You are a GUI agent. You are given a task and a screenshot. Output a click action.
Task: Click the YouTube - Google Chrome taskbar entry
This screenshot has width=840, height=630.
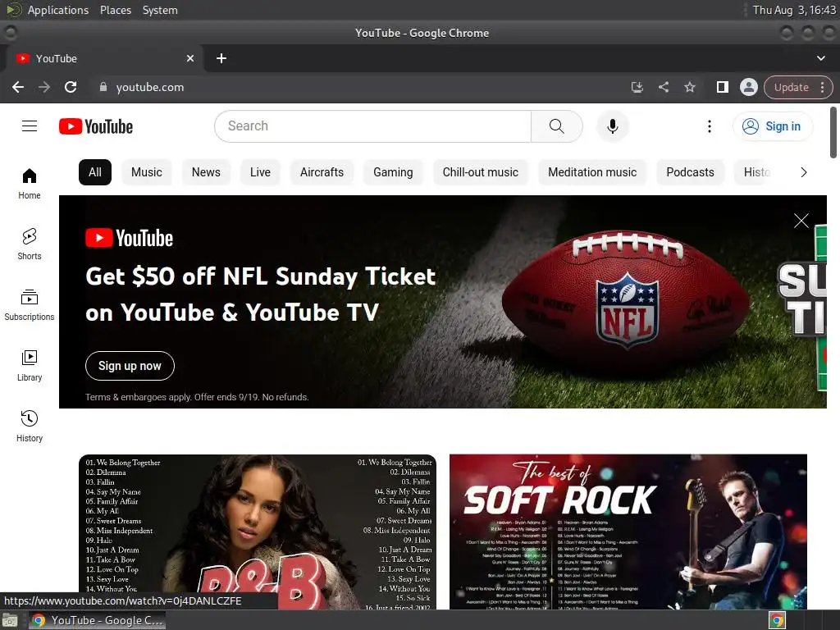[97, 620]
